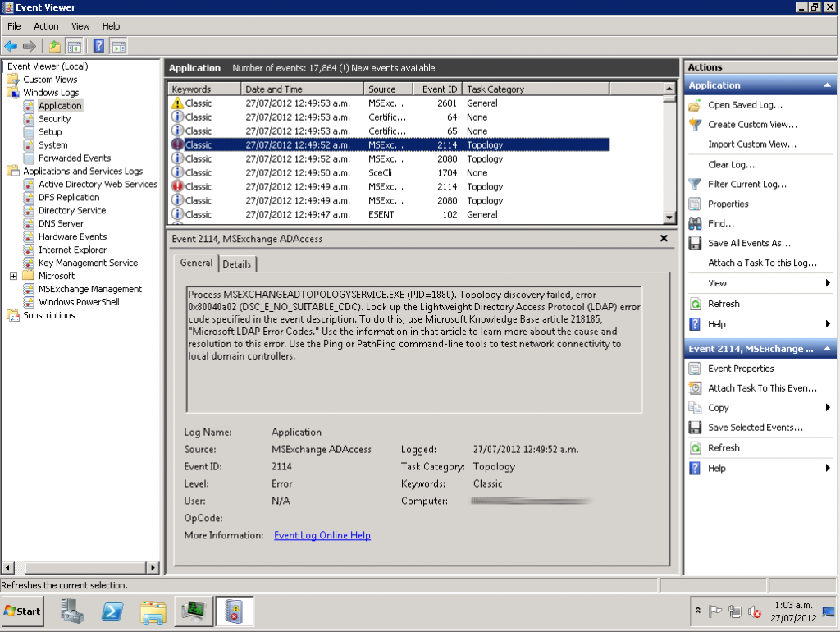Collapse the Application actions group header
840x632 pixels.
[828, 85]
